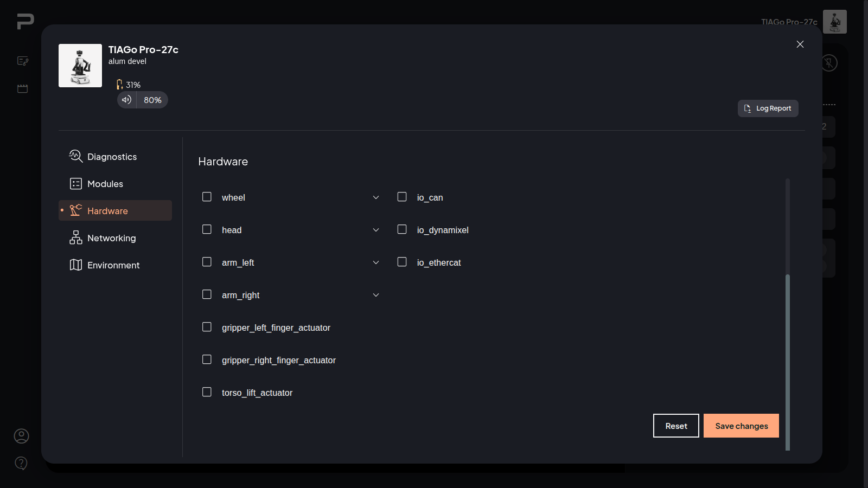The width and height of the screenshot is (868, 488).
Task: Click the Reset button
Action: 676,426
